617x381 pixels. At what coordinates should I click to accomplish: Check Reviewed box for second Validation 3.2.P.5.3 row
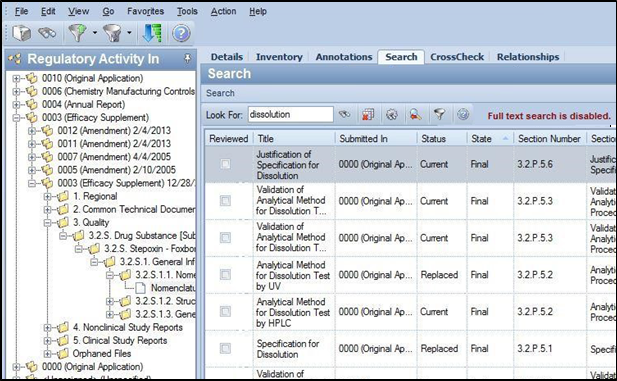225,238
